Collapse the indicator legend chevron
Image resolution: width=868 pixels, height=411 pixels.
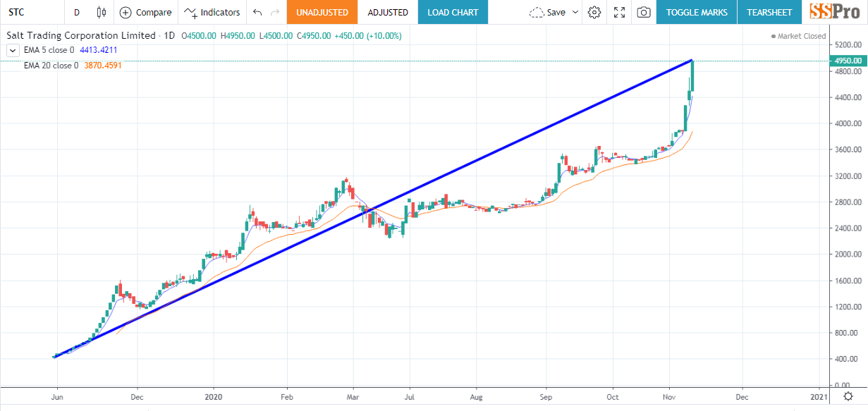point(12,50)
